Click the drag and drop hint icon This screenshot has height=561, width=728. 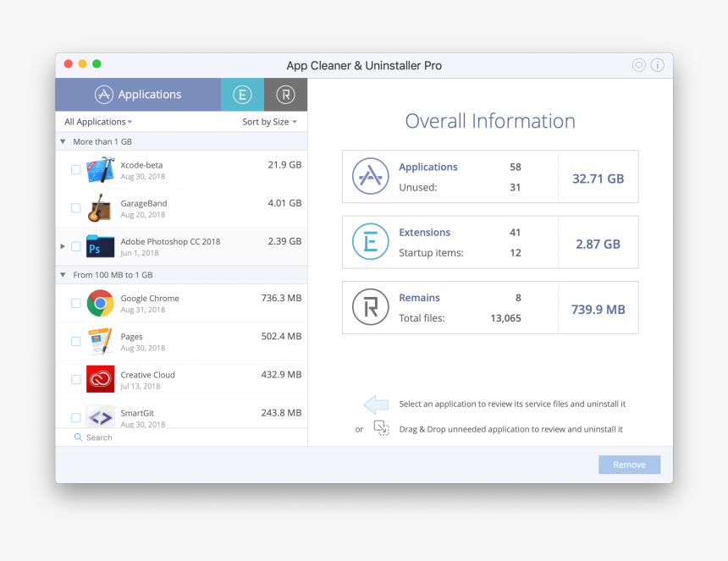click(x=381, y=428)
